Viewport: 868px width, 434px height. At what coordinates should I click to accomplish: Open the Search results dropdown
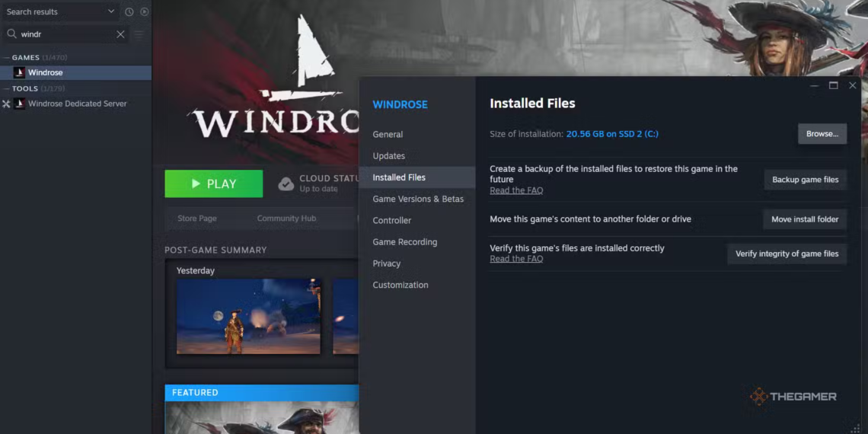tap(60, 11)
